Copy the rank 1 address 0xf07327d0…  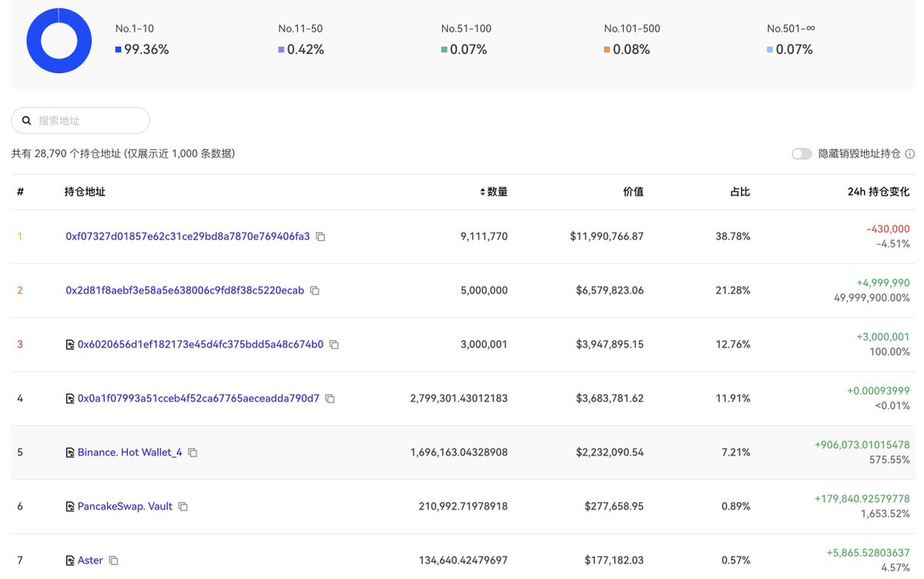(320, 237)
